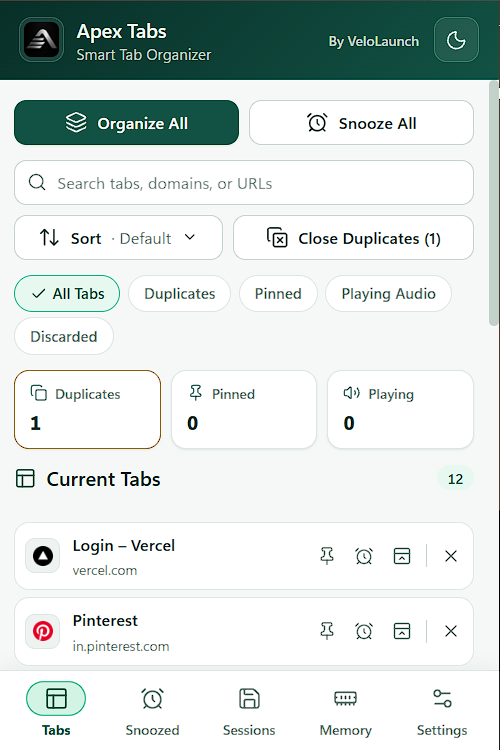Click the Snooze All button

[x=361, y=123]
